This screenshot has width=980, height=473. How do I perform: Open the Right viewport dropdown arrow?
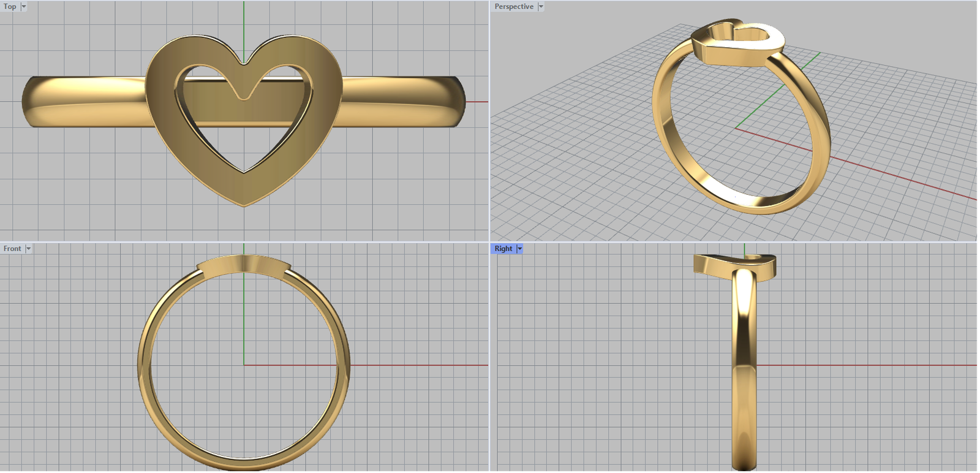click(519, 249)
